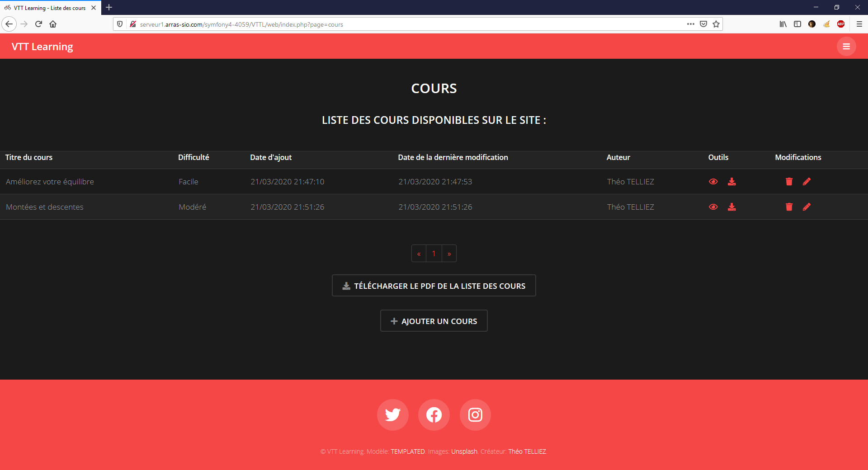Screen dimensions: 868x470
Task: Download the 'Montées et descentes' course
Action: pos(731,207)
